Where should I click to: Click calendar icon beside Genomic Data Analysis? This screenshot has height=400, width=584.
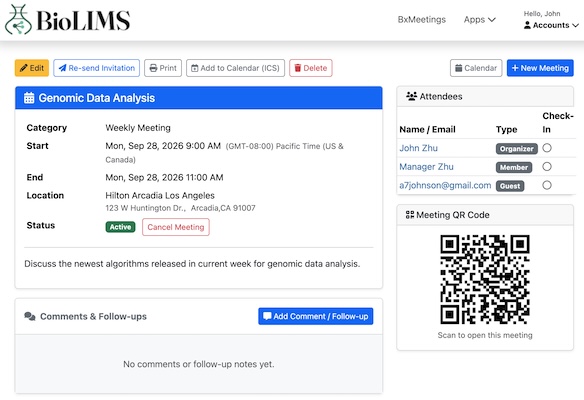click(29, 98)
